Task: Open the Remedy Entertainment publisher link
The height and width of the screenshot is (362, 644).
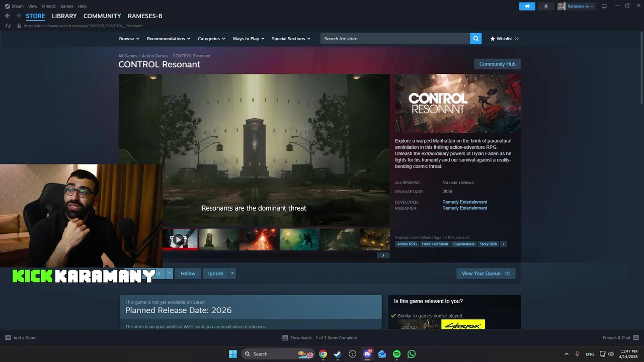Action: 465,208
